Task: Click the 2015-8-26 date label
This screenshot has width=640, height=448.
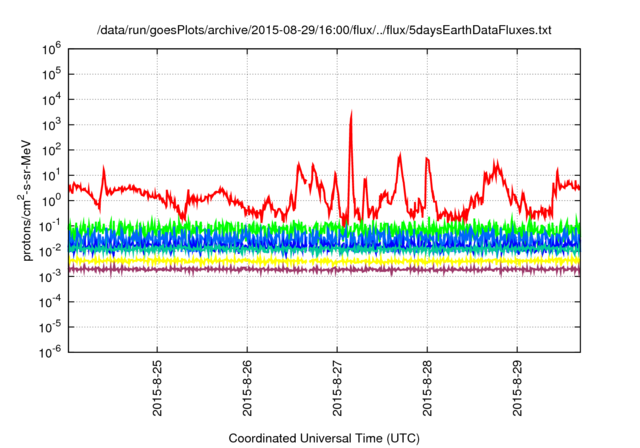Action: pos(247,388)
